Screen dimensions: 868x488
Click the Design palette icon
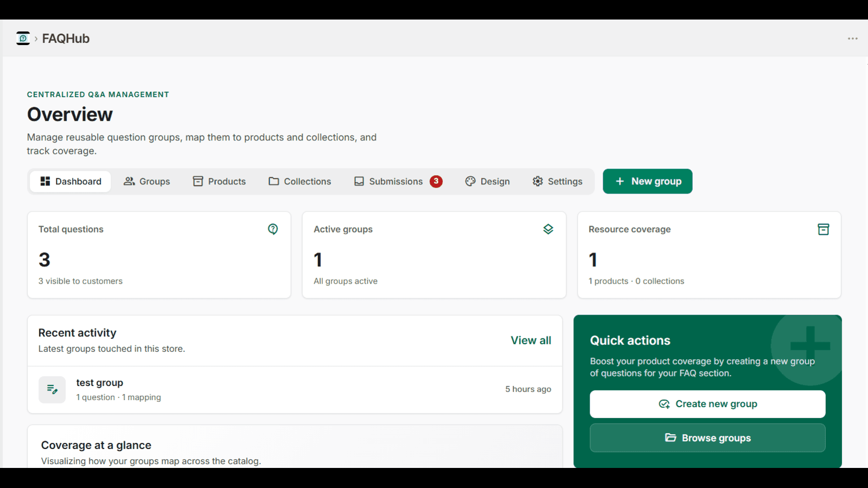pos(470,181)
